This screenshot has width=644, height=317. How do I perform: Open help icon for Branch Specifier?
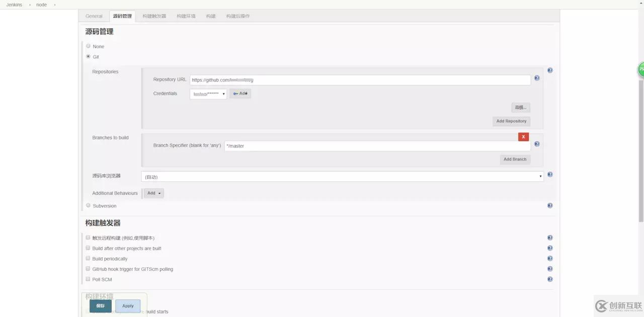(537, 144)
